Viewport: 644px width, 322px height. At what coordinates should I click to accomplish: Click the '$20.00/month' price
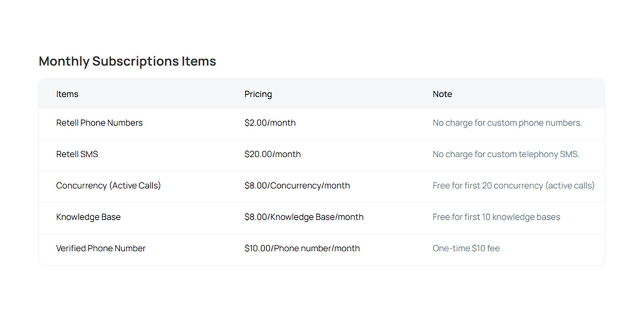tap(272, 154)
